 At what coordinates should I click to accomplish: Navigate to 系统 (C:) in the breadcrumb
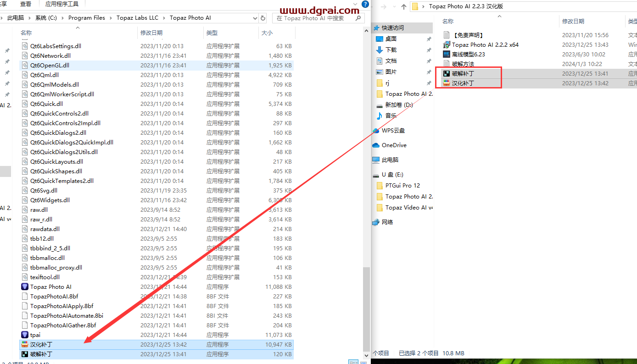click(46, 18)
